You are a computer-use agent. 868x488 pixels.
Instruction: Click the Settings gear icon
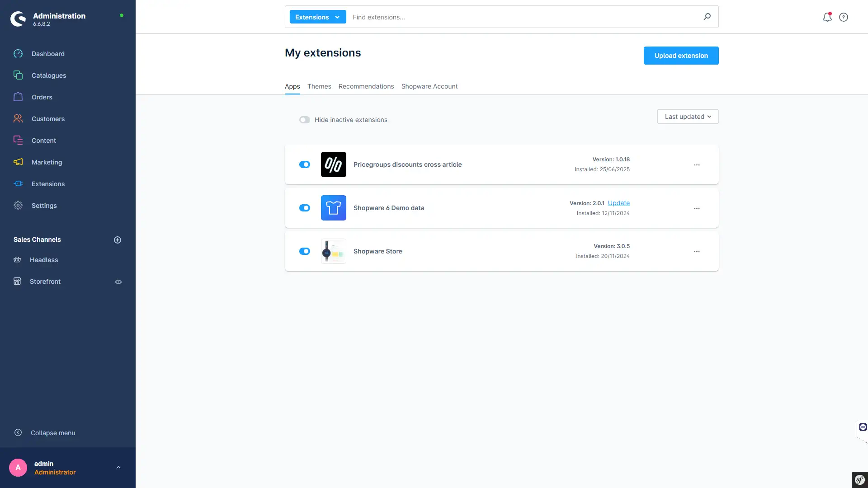click(18, 206)
